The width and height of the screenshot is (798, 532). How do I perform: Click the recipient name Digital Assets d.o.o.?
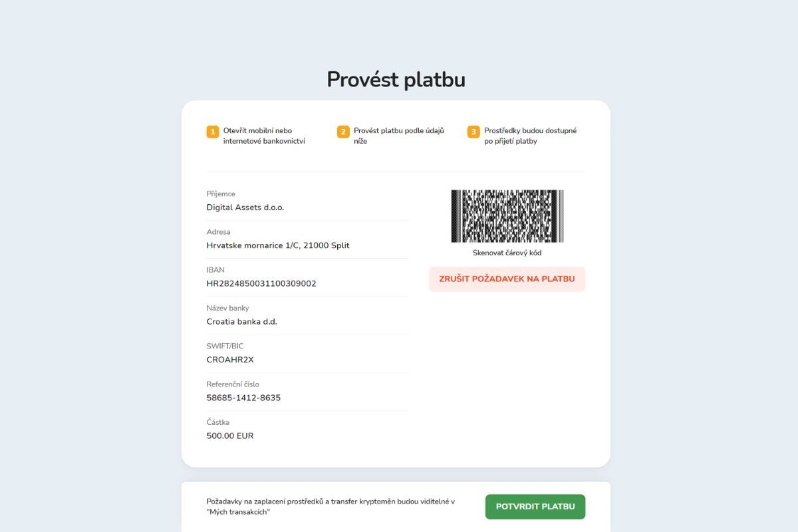pyautogui.click(x=245, y=207)
